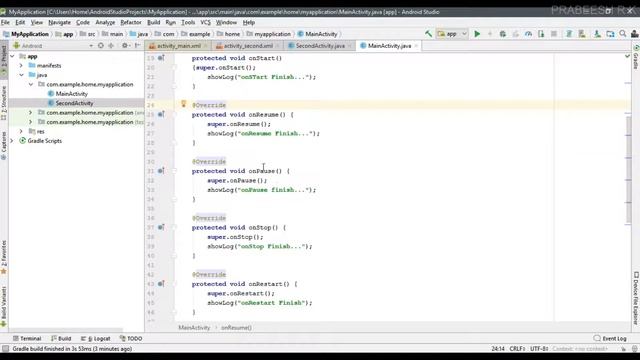The image size is (640, 360).
Task: Collapse the app module tree node
Action: [x=12, y=56]
